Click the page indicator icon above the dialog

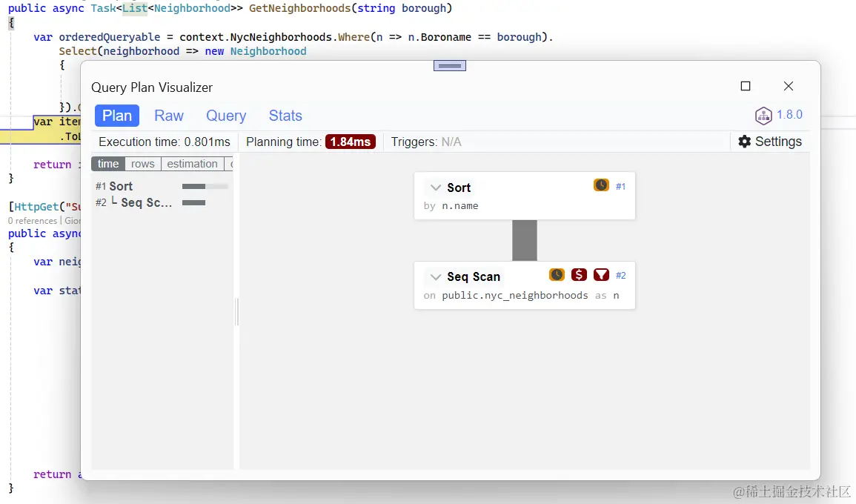click(x=449, y=65)
